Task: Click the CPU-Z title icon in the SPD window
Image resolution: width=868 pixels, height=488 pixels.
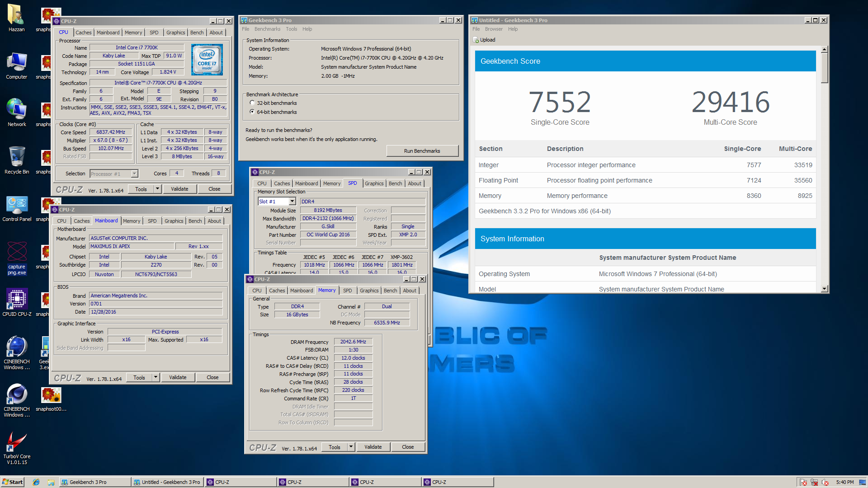Action: coord(255,172)
